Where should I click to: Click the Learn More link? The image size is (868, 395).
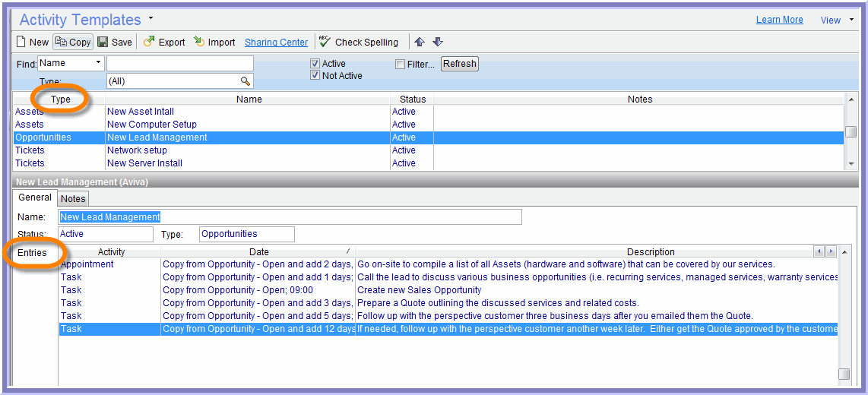click(779, 20)
